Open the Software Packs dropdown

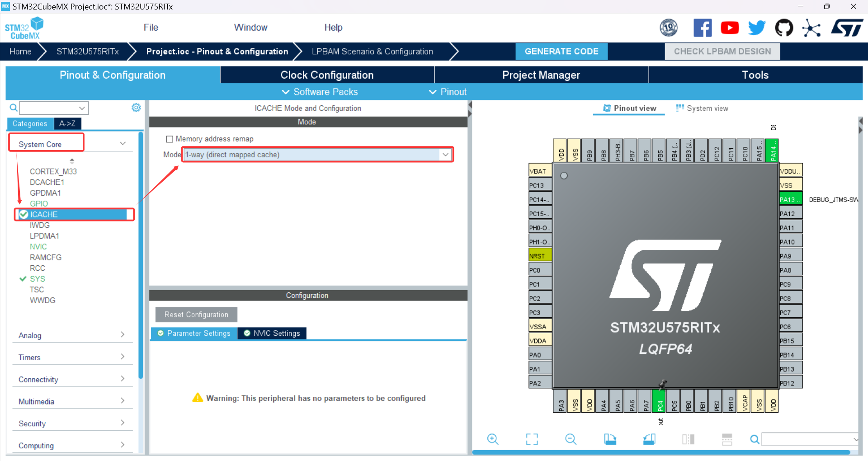click(x=320, y=92)
